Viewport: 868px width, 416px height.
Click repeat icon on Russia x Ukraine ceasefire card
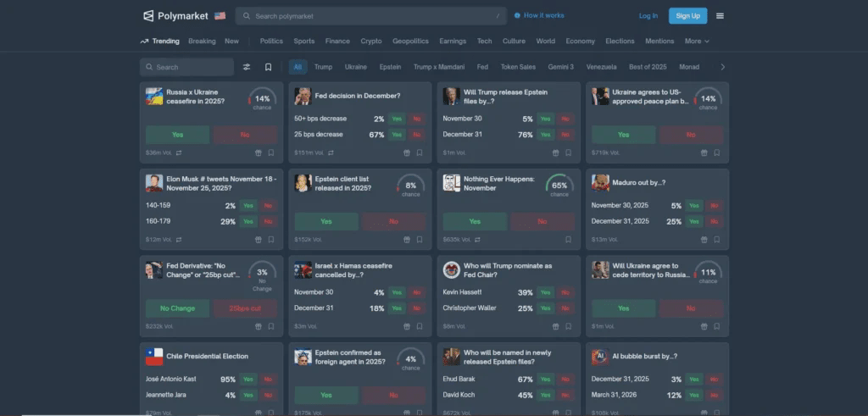click(179, 153)
